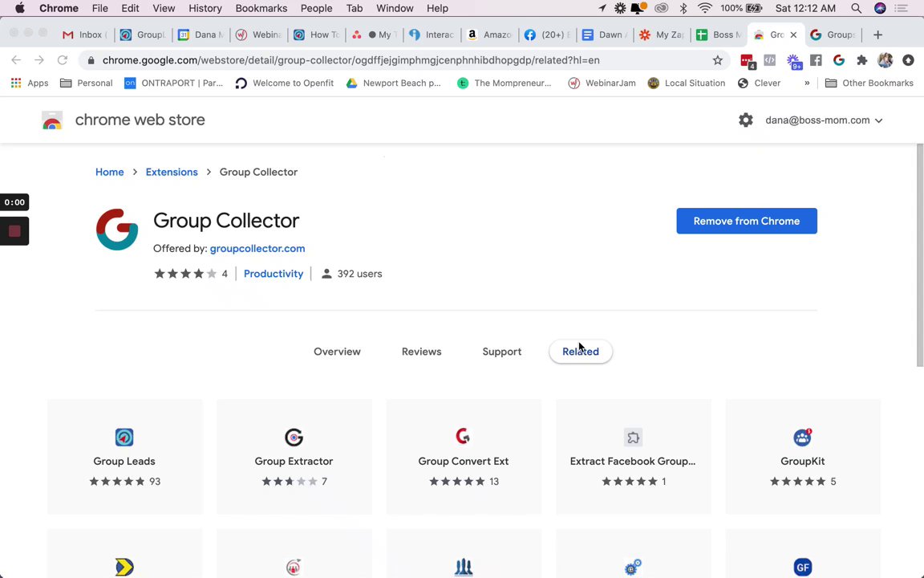Click the Group Leads extension icon
This screenshot has height=578, width=924.
click(x=124, y=438)
